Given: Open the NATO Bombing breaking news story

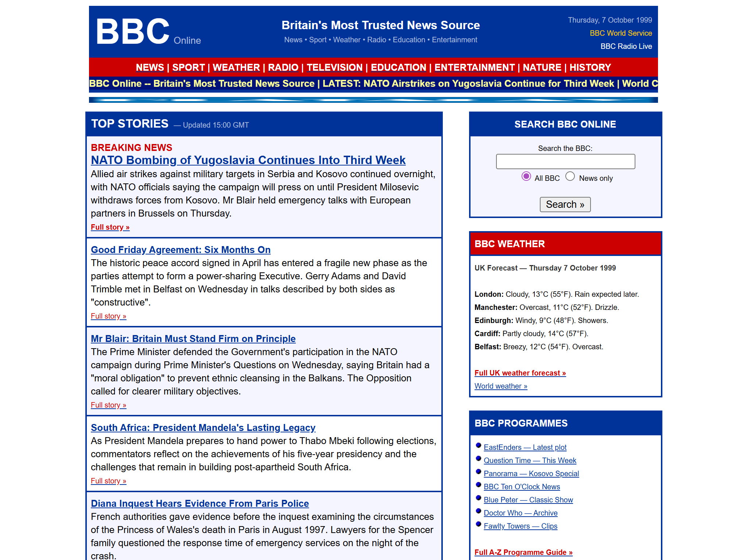Looking at the screenshot, I should click(x=248, y=160).
